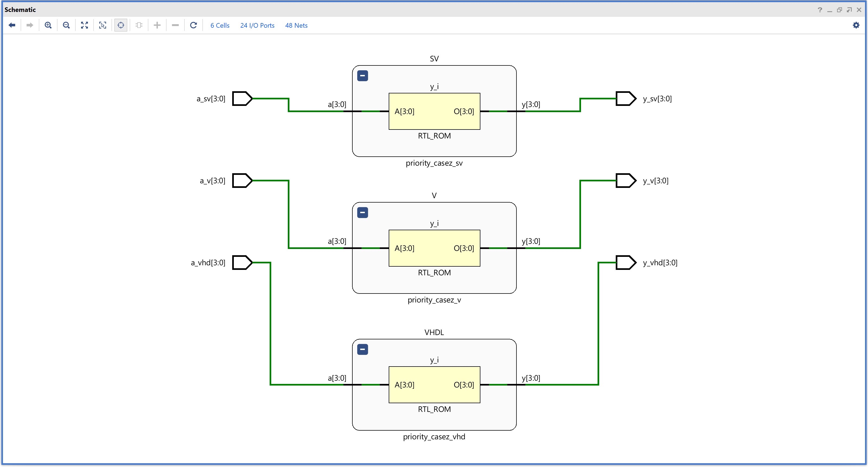Activate the select area tool

[103, 25]
